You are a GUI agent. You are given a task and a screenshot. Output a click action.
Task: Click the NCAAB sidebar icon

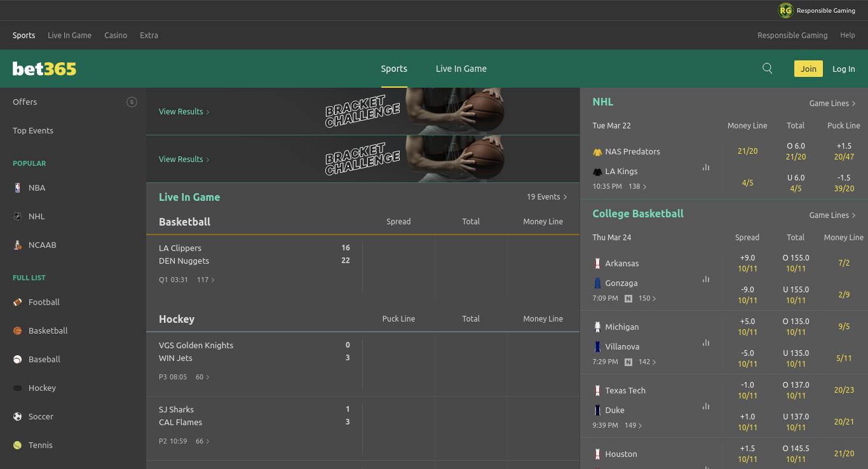[18, 245]
